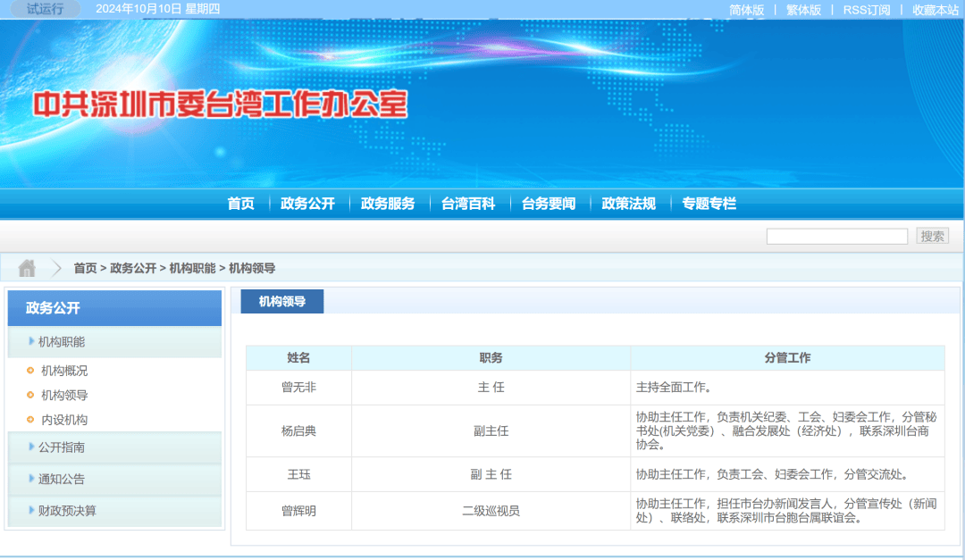Focus the search text box
This screenshot has height=560, width=965.
click(x=837, y=237)
